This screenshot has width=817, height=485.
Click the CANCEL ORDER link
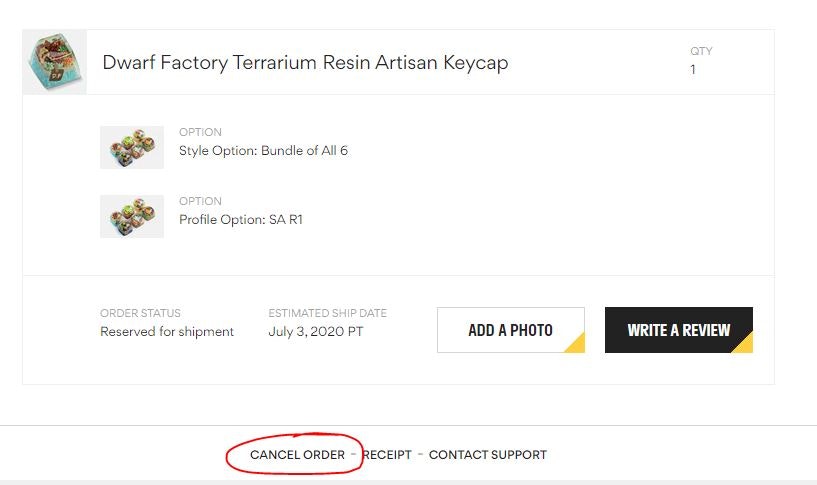coord(297,455)
